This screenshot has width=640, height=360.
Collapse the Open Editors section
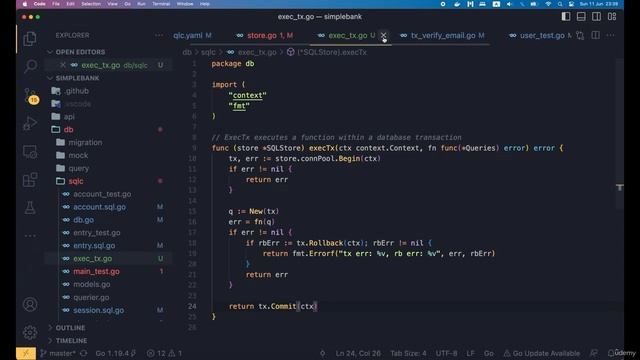[80, 52]
